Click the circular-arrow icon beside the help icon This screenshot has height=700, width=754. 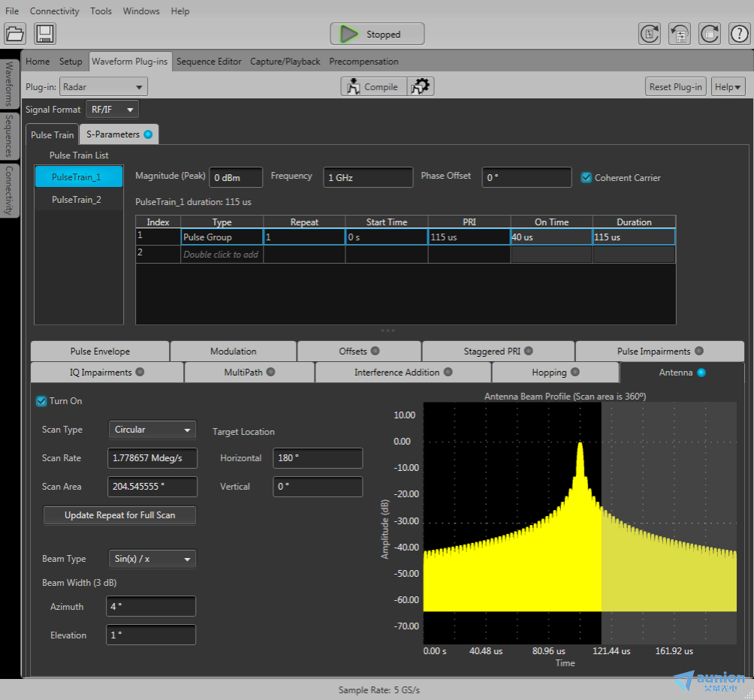(x=710, y=34)
